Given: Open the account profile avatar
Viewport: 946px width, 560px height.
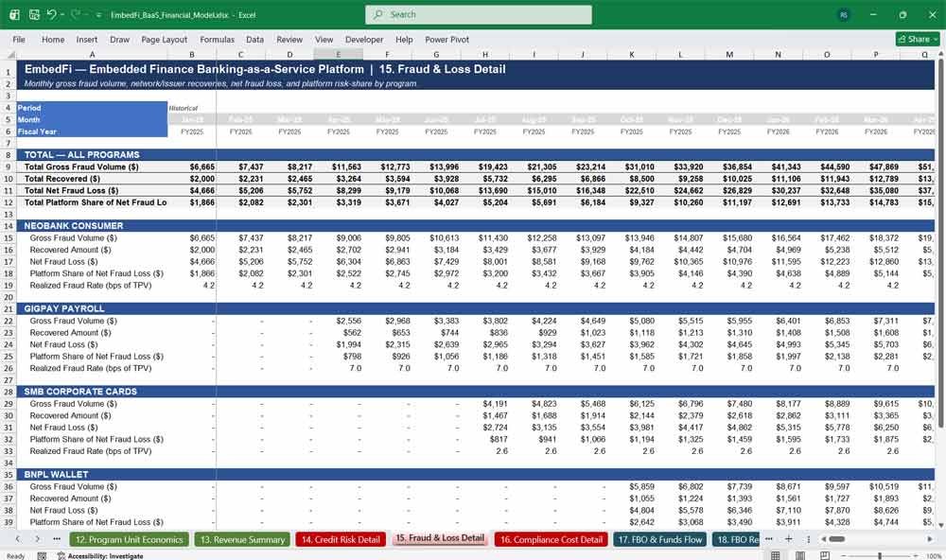Looking at the screenshot, I should click(x=844, y=14).
